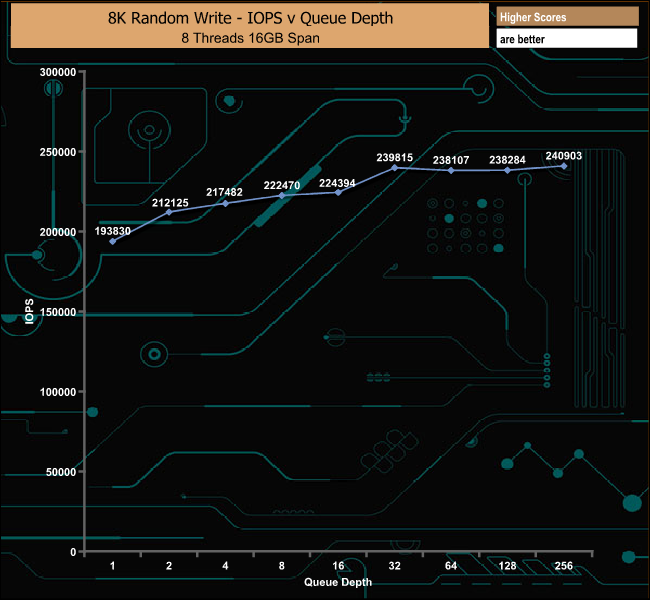Select the IOPS vertical axis title
This screenshot has height=600, width=650.
31,312
